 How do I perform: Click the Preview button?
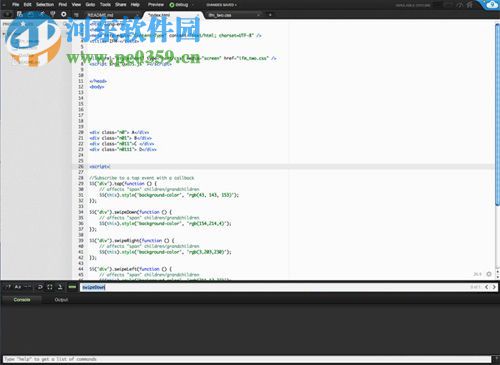156,5
